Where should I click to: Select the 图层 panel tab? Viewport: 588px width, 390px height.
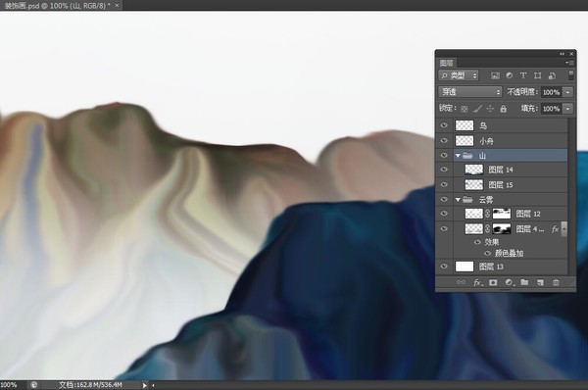[x=446, y=63]
